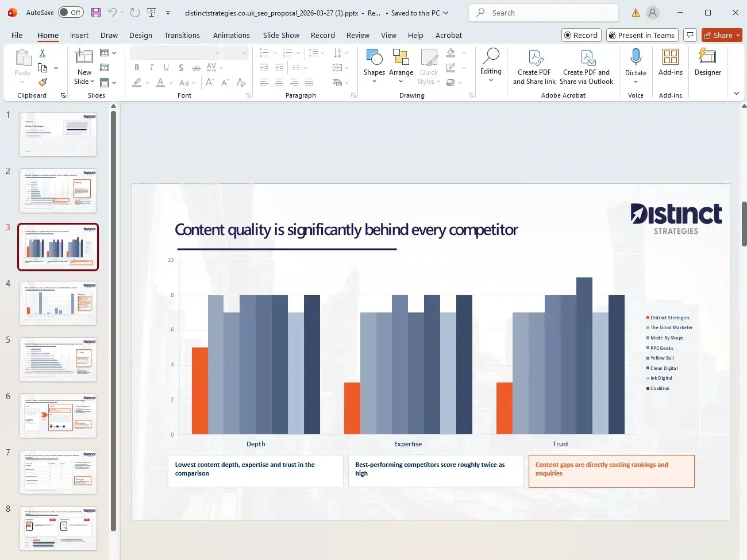Open the Shape Fill color picker
The width and height of the screenshot is (747, 560).
click(450, 53)
